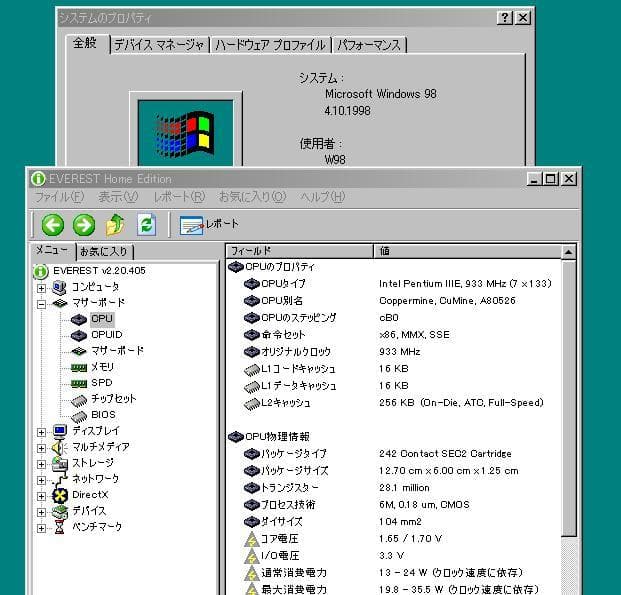Expand the ストレージ node

tap(41, 464)
